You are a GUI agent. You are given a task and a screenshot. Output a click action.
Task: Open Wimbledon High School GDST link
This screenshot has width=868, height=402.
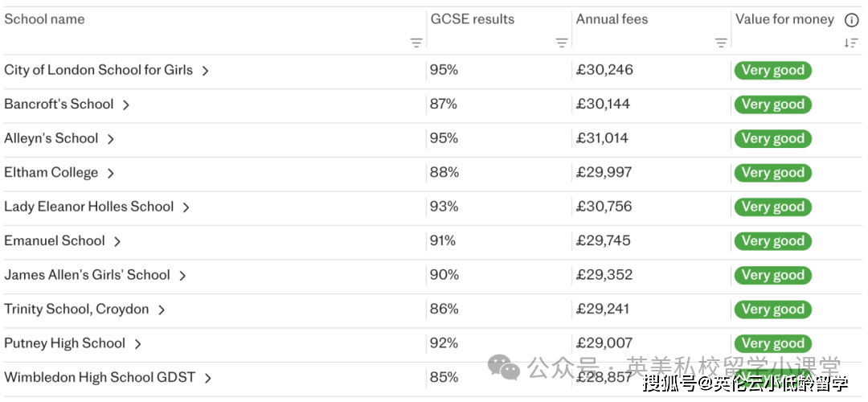100,377
